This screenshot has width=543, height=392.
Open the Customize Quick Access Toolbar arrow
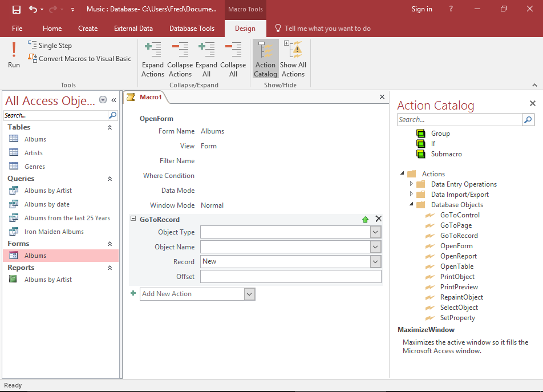coord(72,10)
